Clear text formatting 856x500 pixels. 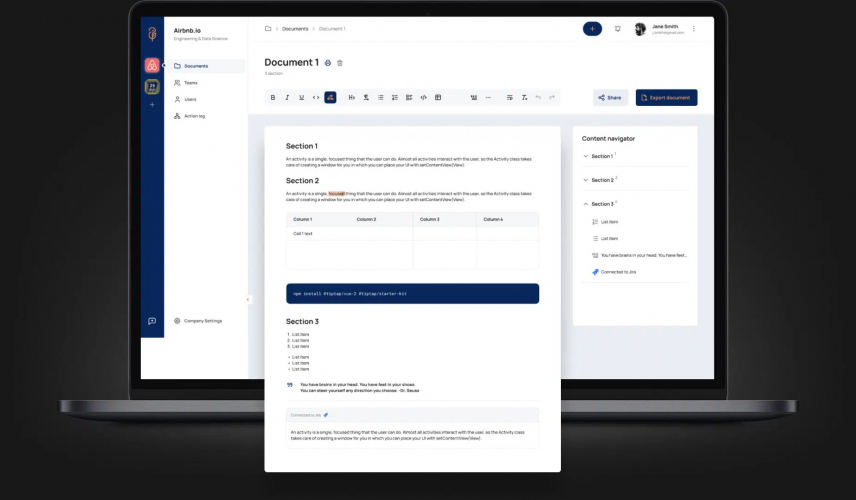[x=524, y=98]
